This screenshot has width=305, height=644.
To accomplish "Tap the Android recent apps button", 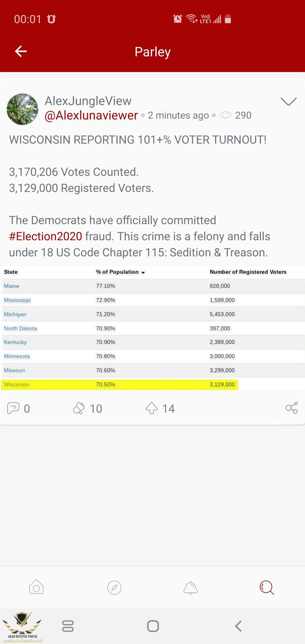I will pyautogui.click(x=68, y=626).
